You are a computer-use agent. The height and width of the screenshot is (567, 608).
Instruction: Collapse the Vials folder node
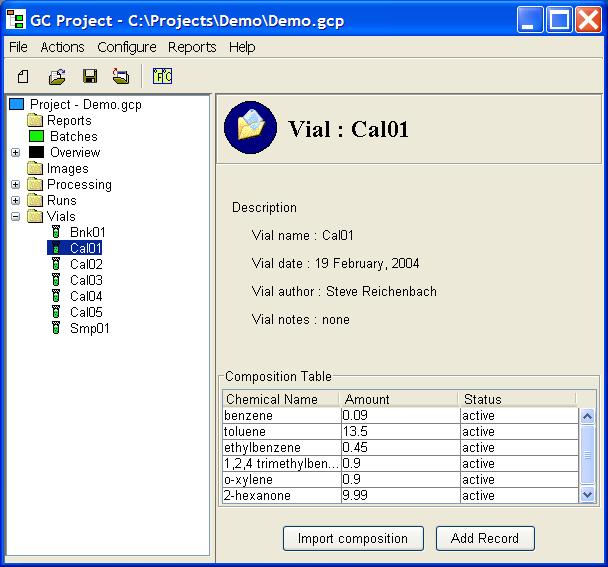16,216
